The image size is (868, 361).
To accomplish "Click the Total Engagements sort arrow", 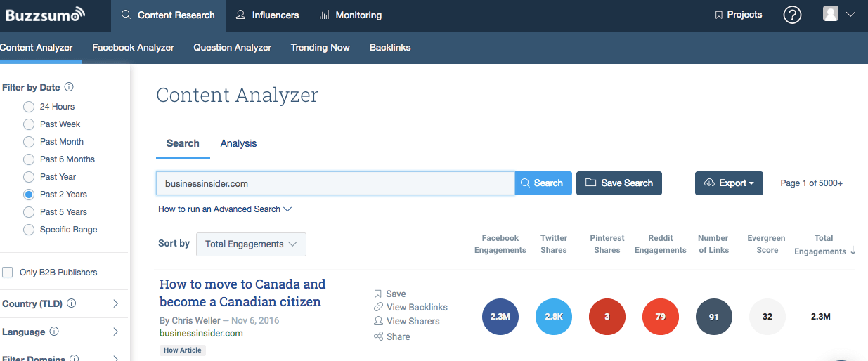I will click(853, 251).
